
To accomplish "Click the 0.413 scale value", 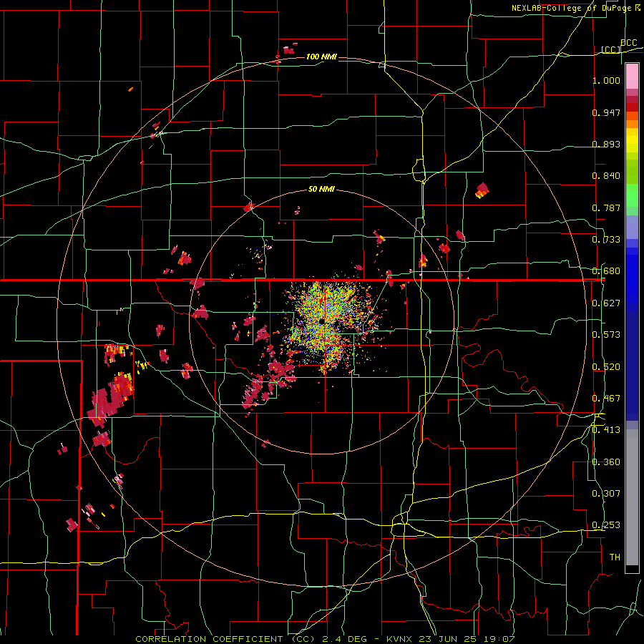I will coord(606,430).
